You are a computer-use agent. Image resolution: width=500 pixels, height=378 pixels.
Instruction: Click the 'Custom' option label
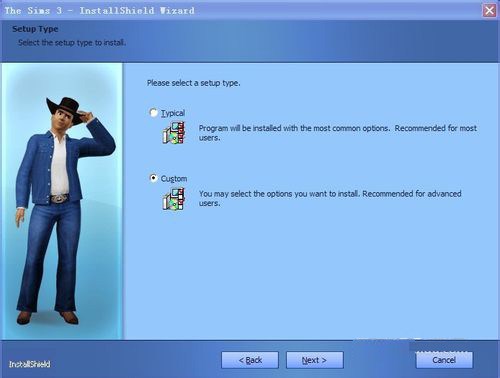[174, 179]
